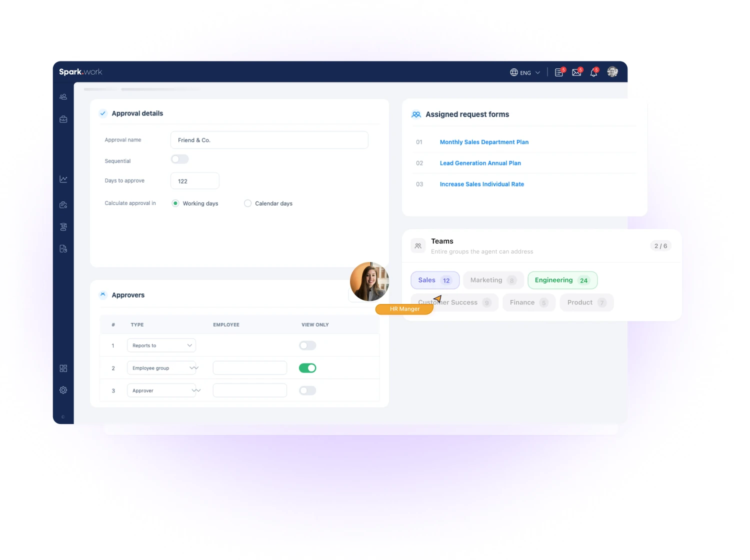This screenshot has height=560, width=750.
Task: Toggle View only for approver row 3
Action: pyautogui.click(x=307, y=390)
